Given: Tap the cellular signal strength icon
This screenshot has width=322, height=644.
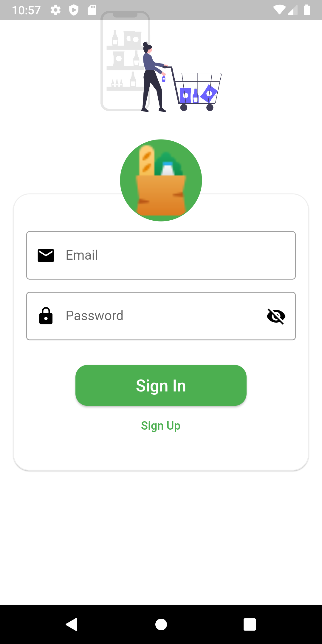Looking at the screenshot, I should pos(293,10).
